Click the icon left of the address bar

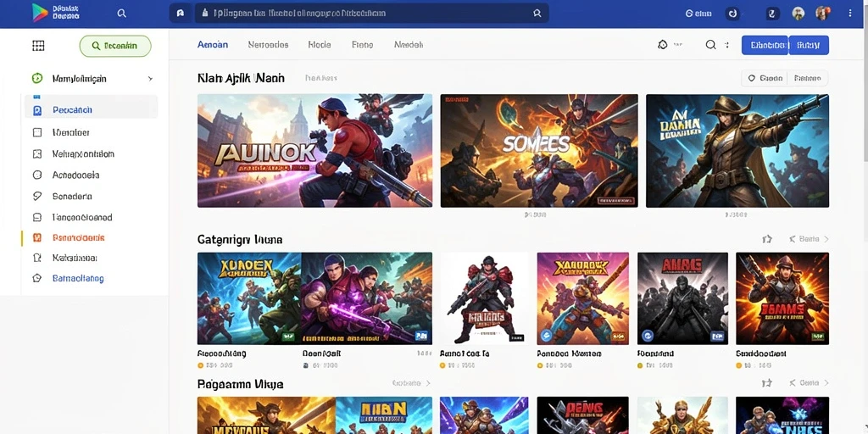[x=181, y=14]
